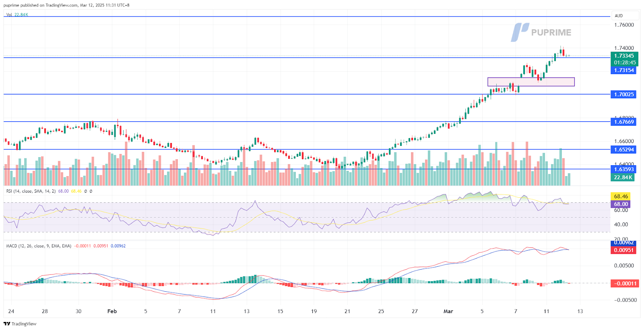Click the TradingView logo at bottom left
Image resolution: width=644 pixels, height=330 pixels.
[20, 324]
